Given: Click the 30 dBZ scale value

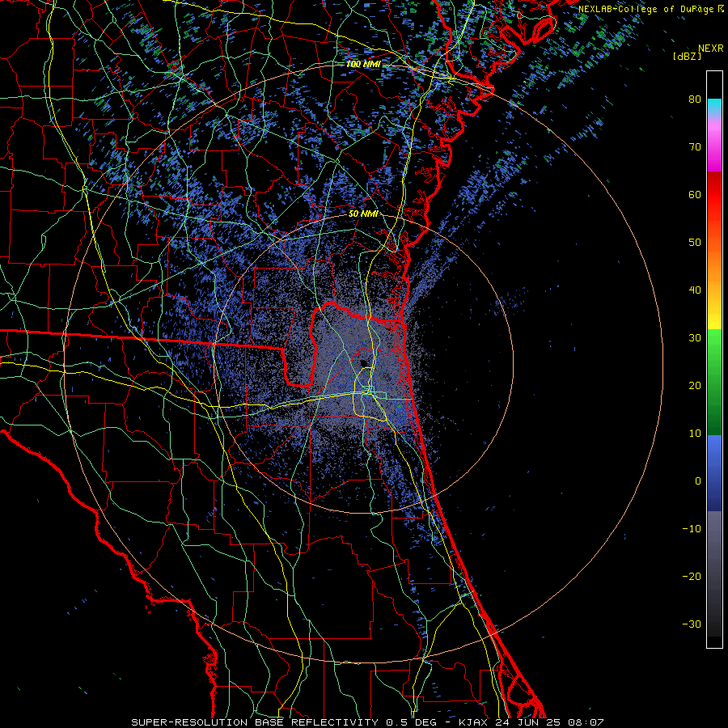Looking at the screenshot, I should click(x=695, y=337).
